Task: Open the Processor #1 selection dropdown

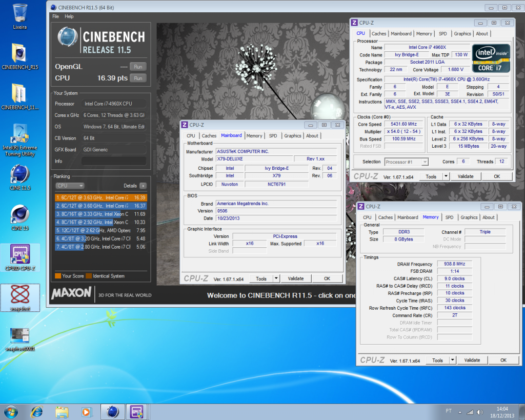Action: click(406, 162)
